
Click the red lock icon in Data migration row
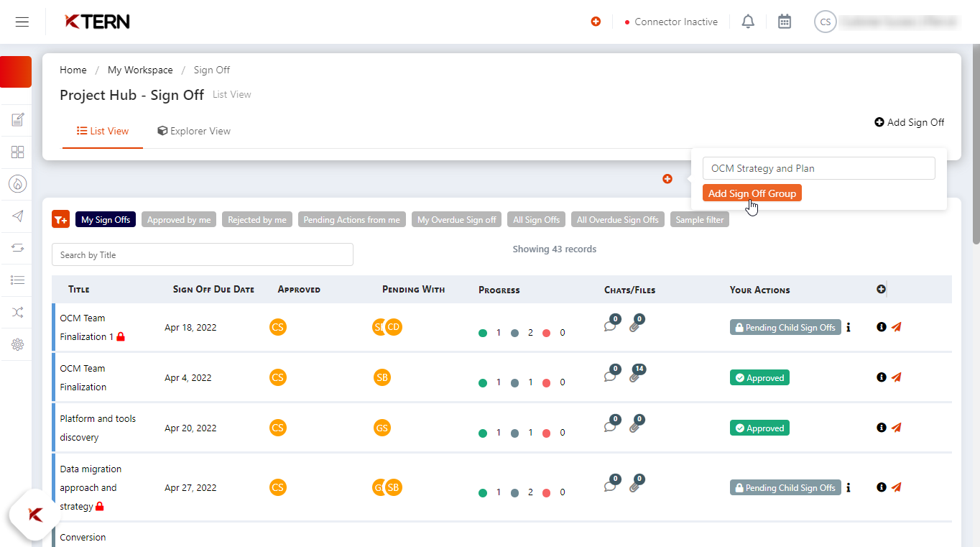100,506
